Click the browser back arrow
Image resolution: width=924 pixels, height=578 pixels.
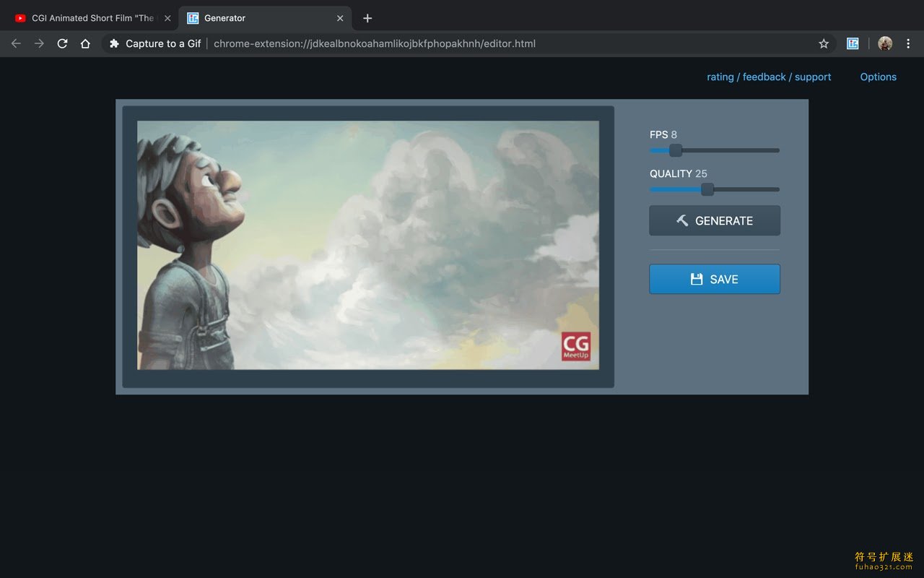click(16, 43)
